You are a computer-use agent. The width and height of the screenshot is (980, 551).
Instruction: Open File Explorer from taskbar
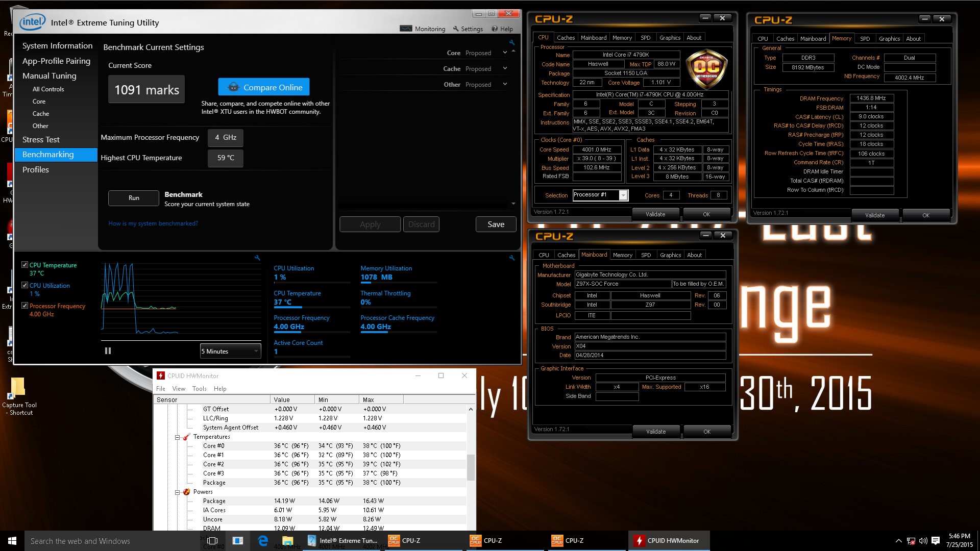click(287, 541)
